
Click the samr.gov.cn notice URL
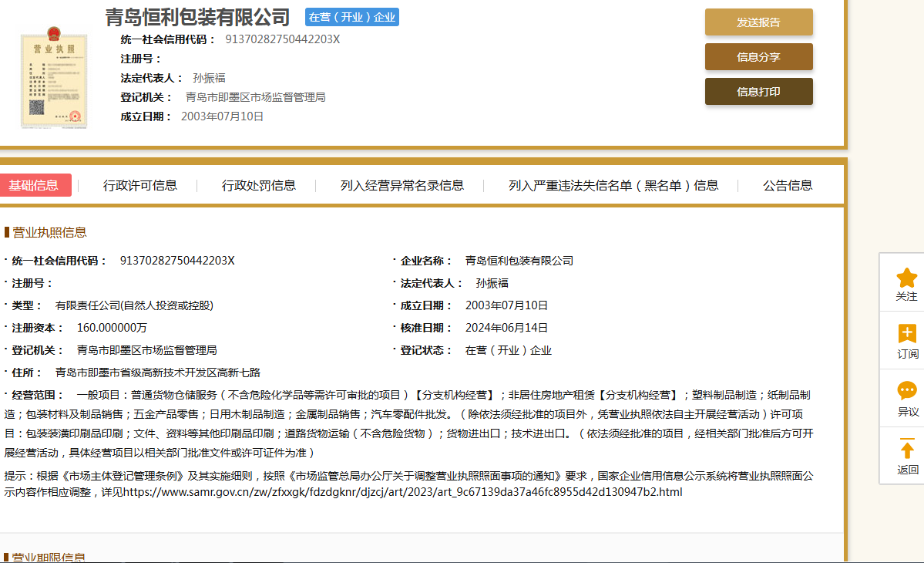click(x=402, y=491)
